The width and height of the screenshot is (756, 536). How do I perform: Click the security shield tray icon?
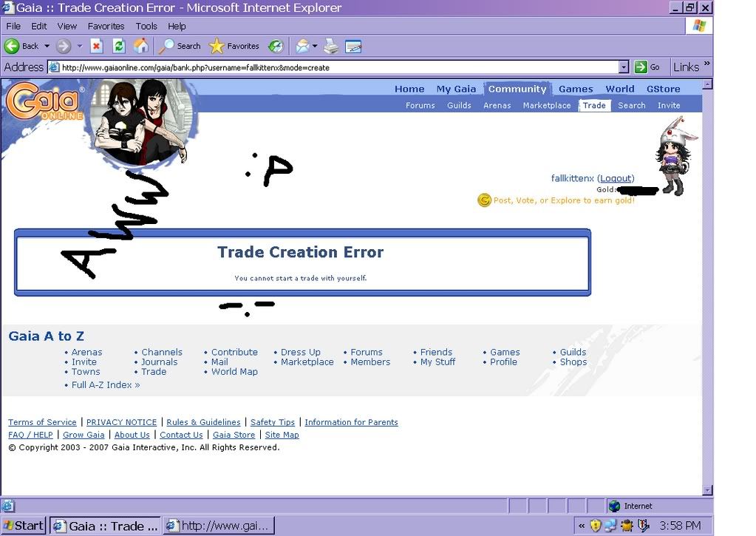(x=596, y=526)
